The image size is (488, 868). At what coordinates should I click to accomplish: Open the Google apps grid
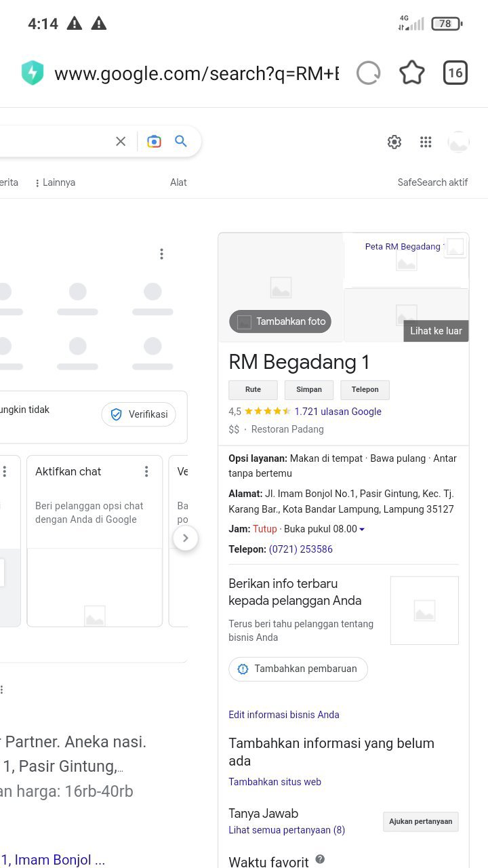426,142
